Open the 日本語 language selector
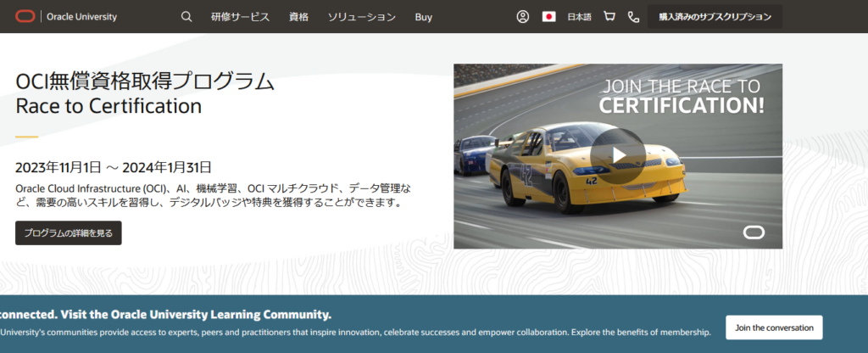The height and width of the screenshot is (353, 868). coord(580,17)
